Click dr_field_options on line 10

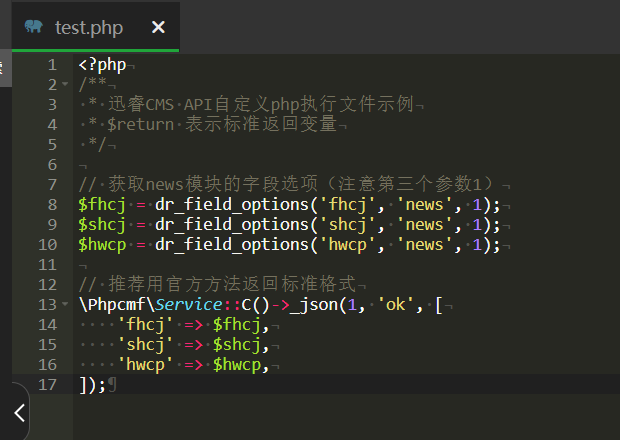pyautogui.click(x=232, y=245)
